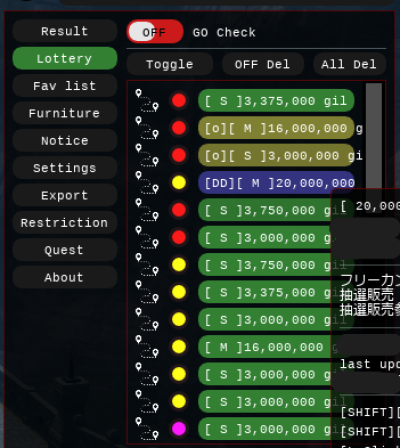This screenshot has width=400, height=448.
Task: Open the Settings section
Action: coord(65,168)
